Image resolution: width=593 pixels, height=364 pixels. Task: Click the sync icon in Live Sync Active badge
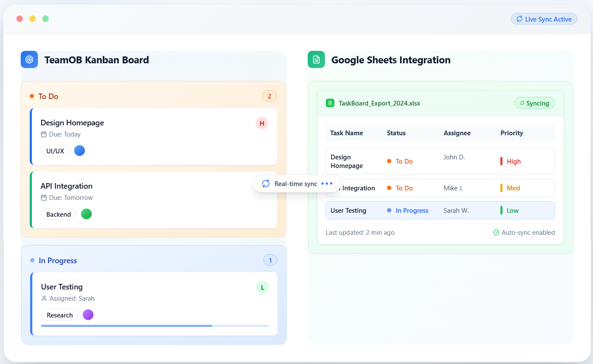(x=519, y=19)
